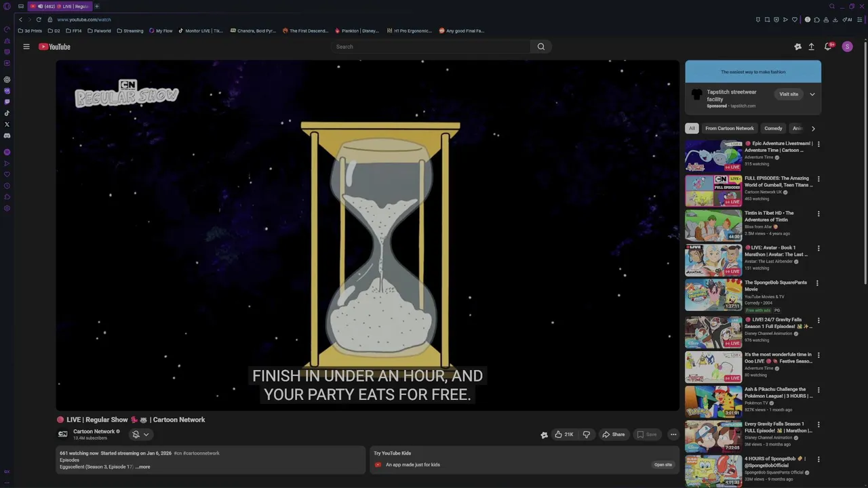Open the Streaming bookmarks folder
The image size is (868, 488).
(130, 30)
